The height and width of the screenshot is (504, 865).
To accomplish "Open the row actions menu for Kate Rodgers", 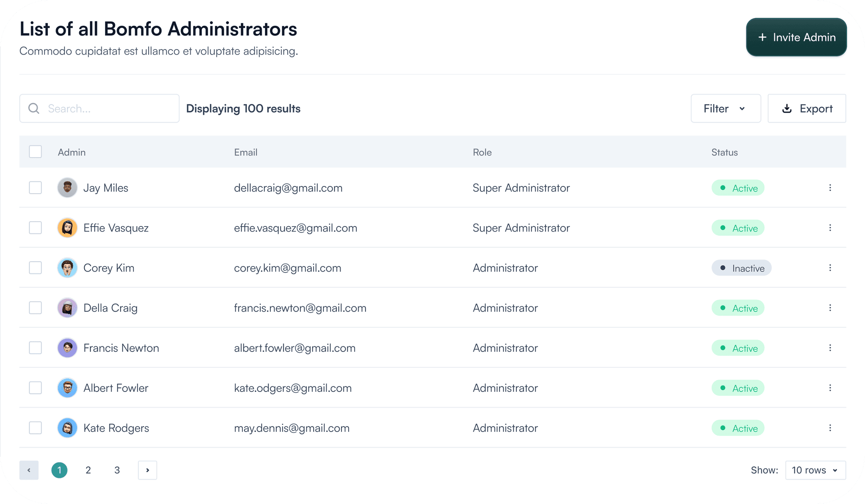I will [830, 428].
